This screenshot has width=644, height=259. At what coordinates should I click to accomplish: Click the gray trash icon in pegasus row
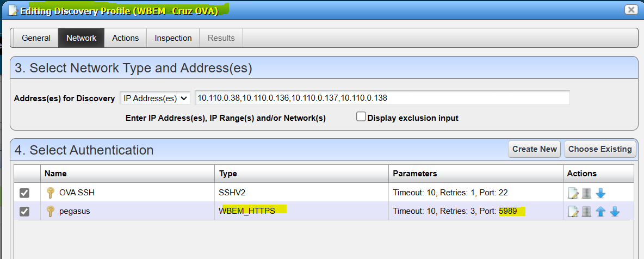pyautogui.click(x=586, y=212)
